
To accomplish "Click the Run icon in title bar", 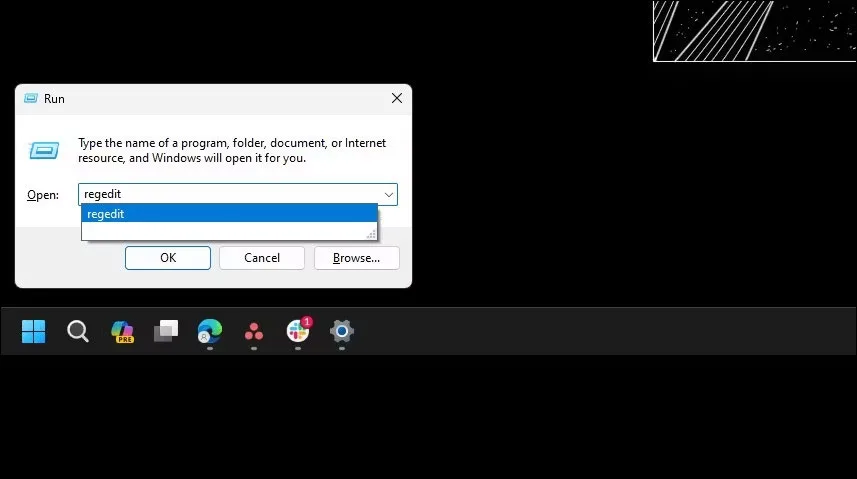I will click(31, 98).
